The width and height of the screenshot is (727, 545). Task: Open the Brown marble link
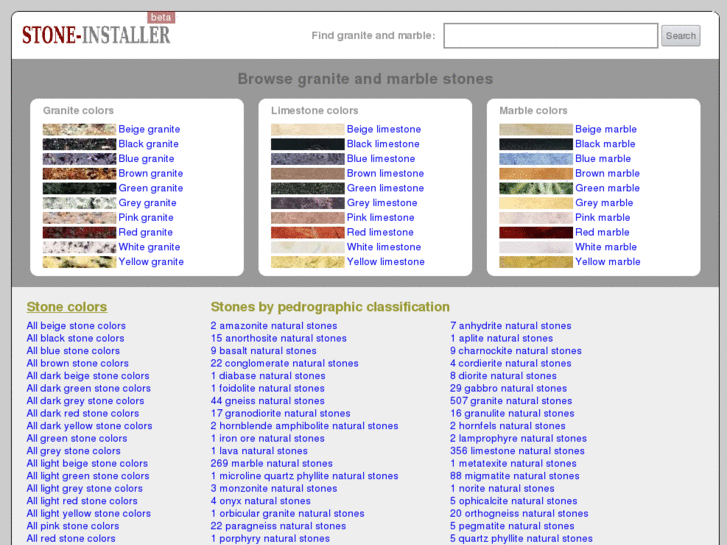(607, 173)
